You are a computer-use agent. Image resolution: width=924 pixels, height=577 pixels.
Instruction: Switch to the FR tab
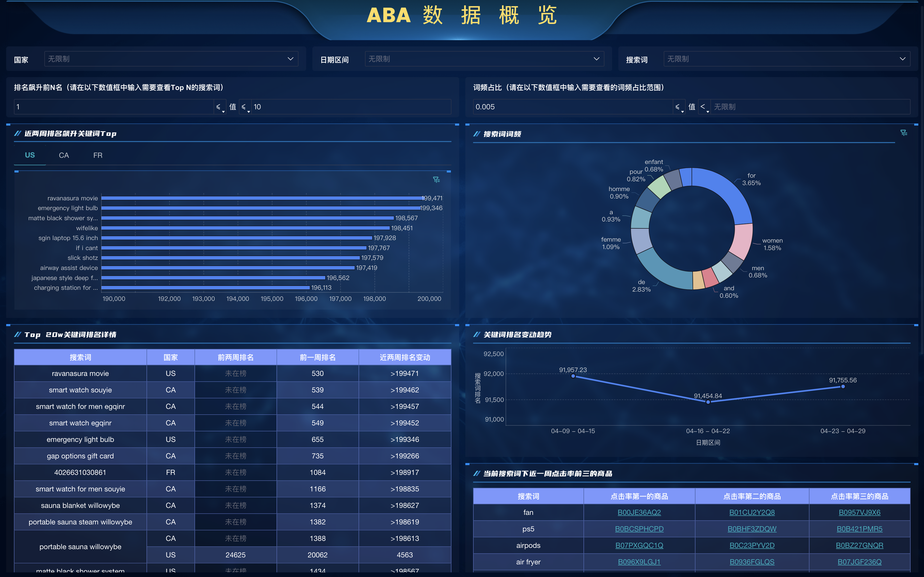(x=98, y=155)
